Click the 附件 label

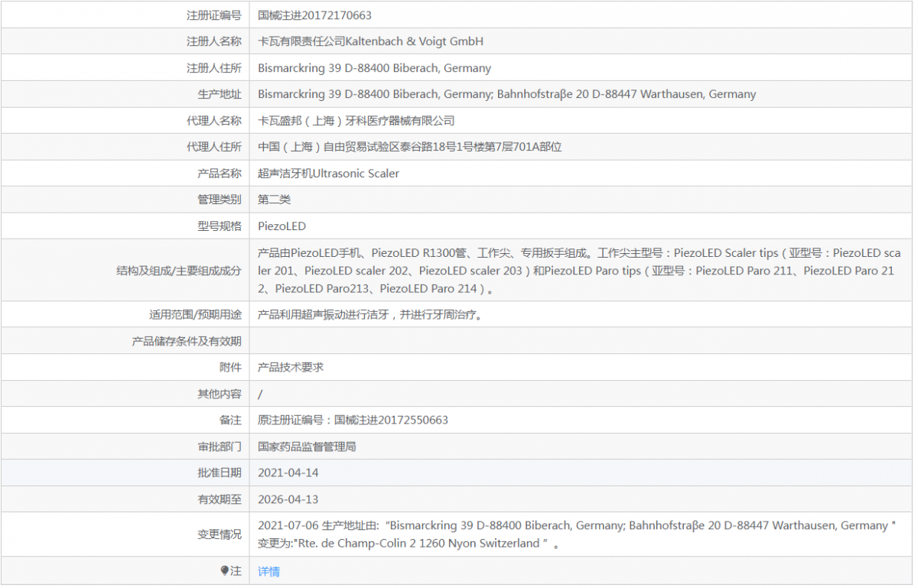coord(230,367)
